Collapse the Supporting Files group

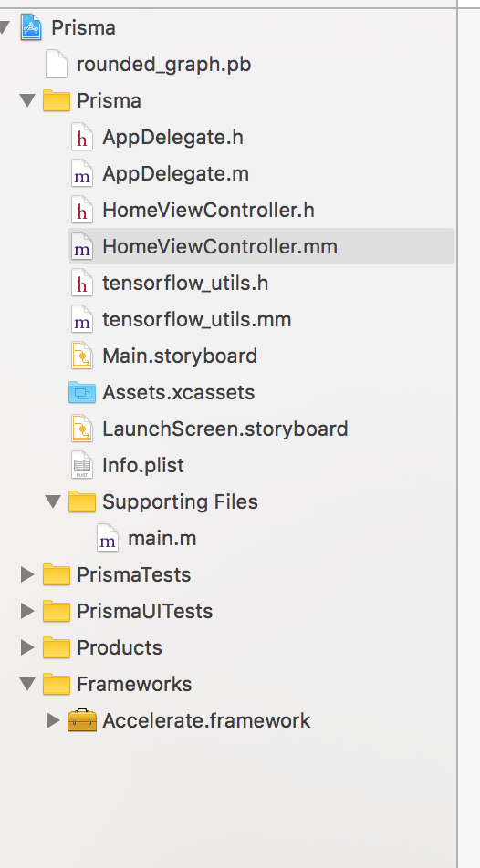coord(53,501)
